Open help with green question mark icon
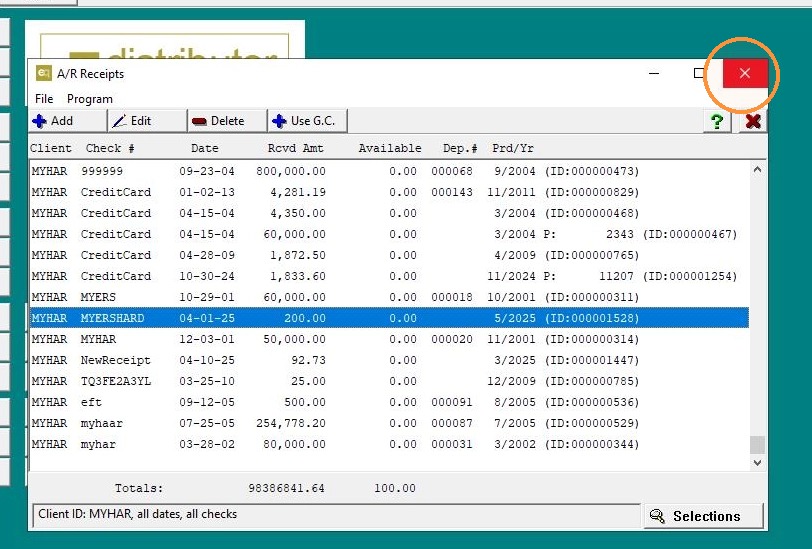The height and width of the screenshot is (549, 812). click(717, 122)
